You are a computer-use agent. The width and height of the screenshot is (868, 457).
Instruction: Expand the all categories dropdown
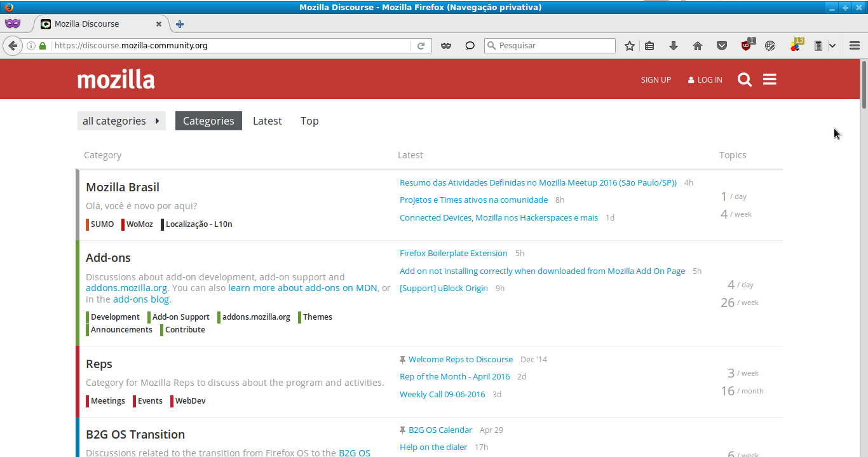tap(121, 121)
